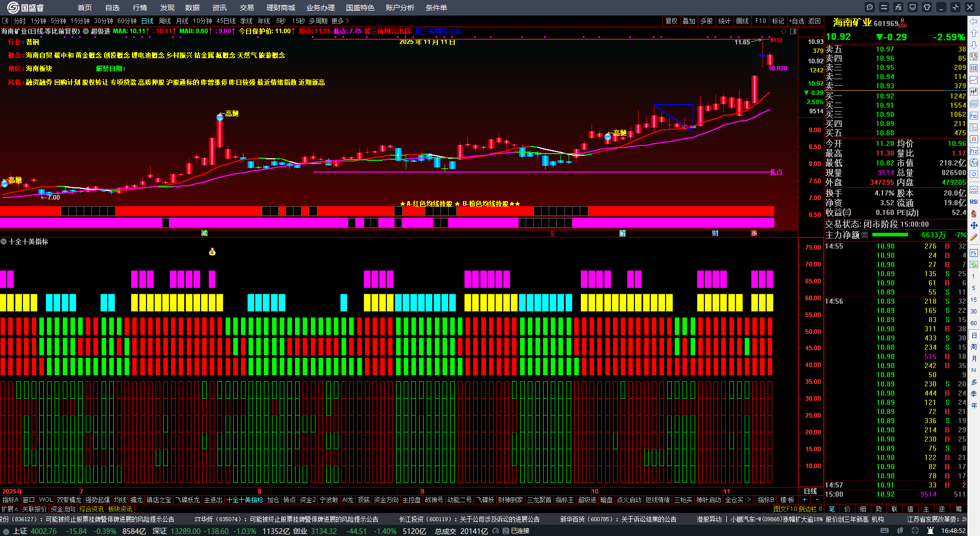This screenshot has height=536, width=980.
Task: Click the red dollar sign sidebar icon
Action: pos(974,213)
